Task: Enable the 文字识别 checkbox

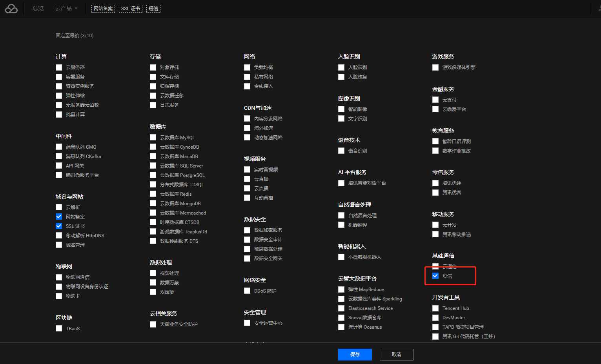Action: tap(341, 118)
